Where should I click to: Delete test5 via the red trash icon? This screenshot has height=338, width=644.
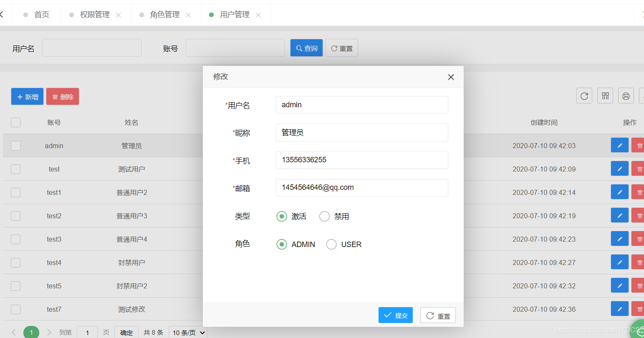[x=639, y=285]
